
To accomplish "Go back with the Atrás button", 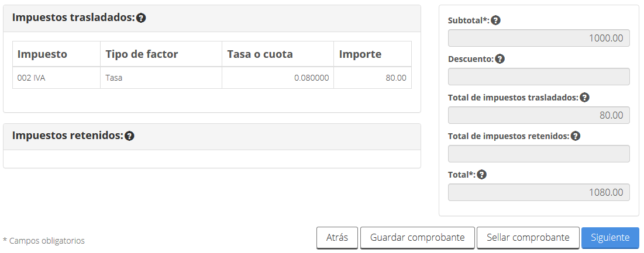I will [337, 238].
